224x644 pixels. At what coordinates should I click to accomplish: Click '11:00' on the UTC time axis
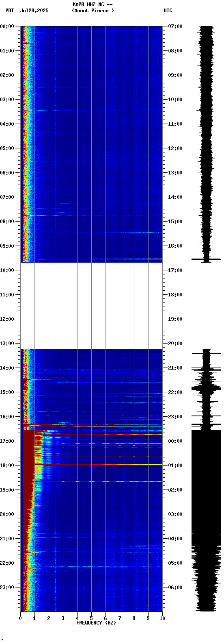(x=175, y=124)
